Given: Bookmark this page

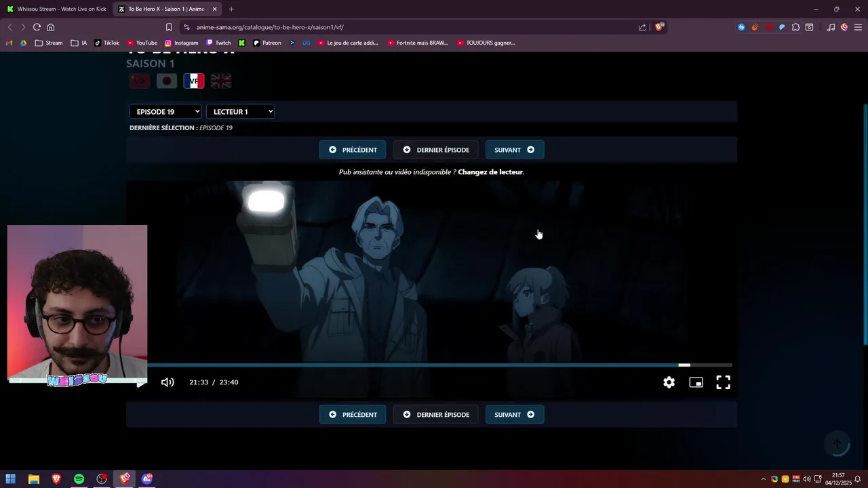Looking at the screenshot, I should [x=169, y=27].
